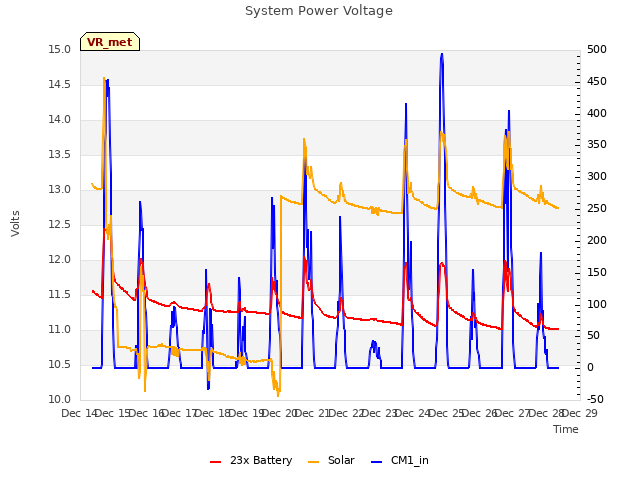Click the 14.0 left axis tick label
Screen dimensions: 640x480
(60, 120)
